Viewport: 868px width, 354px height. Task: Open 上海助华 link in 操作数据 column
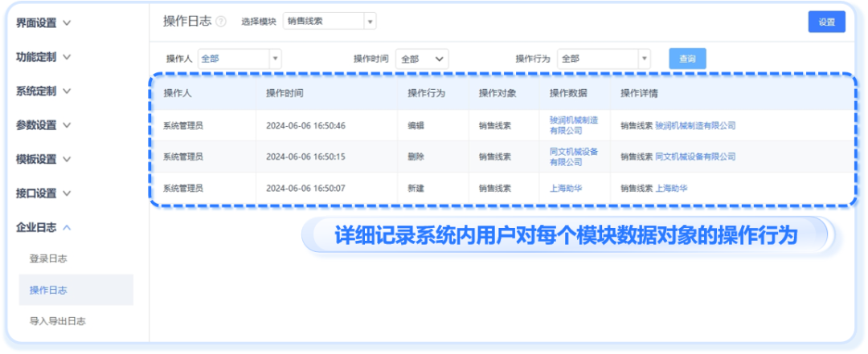pos(566,189)
